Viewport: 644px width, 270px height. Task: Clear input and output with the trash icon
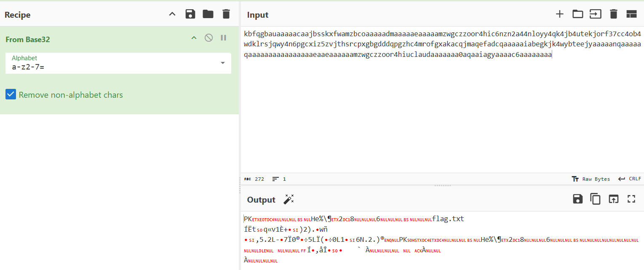613,14
